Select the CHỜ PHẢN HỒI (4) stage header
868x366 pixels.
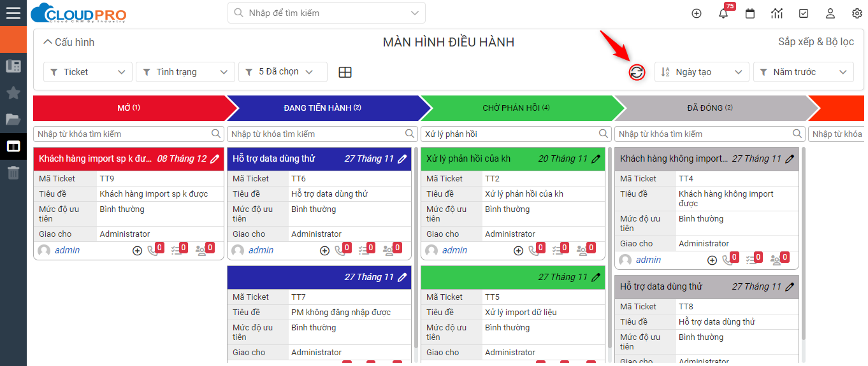[516, 108]
